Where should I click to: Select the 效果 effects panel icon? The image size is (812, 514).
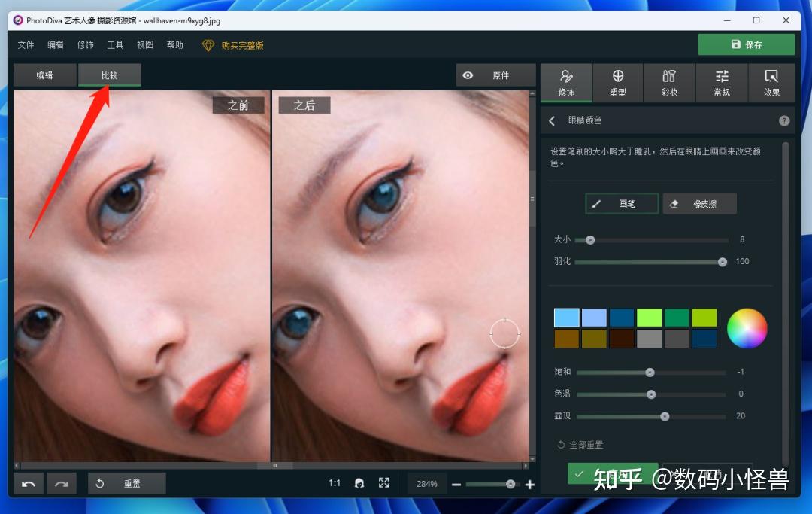771,83
